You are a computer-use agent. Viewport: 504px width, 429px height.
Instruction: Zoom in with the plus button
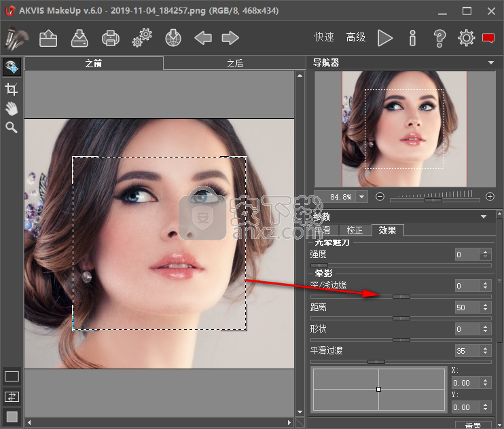pos(490,197)
